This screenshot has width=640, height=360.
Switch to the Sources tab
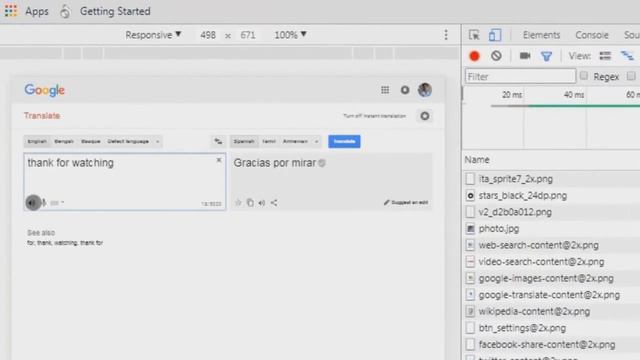click(x=631, y=35)
